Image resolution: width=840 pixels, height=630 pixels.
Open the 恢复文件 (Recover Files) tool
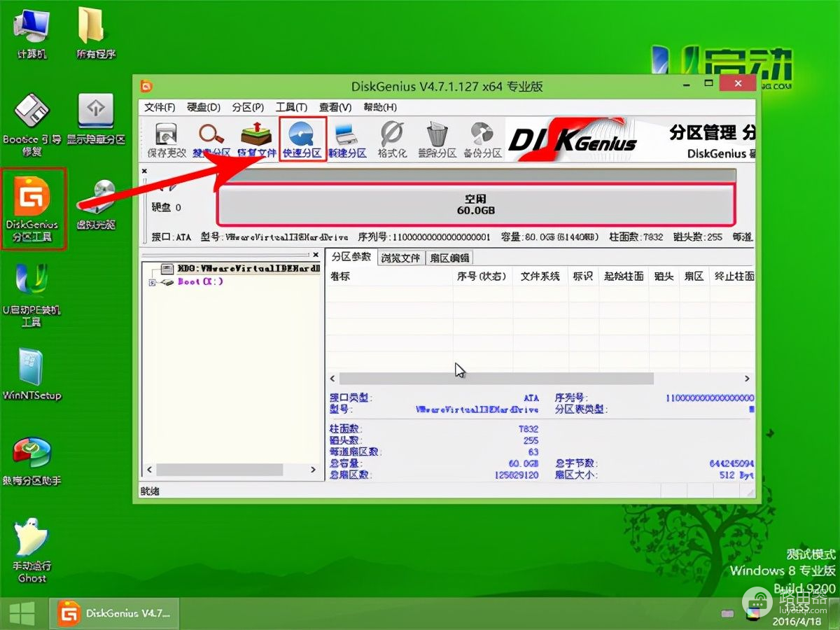point(256,139)
